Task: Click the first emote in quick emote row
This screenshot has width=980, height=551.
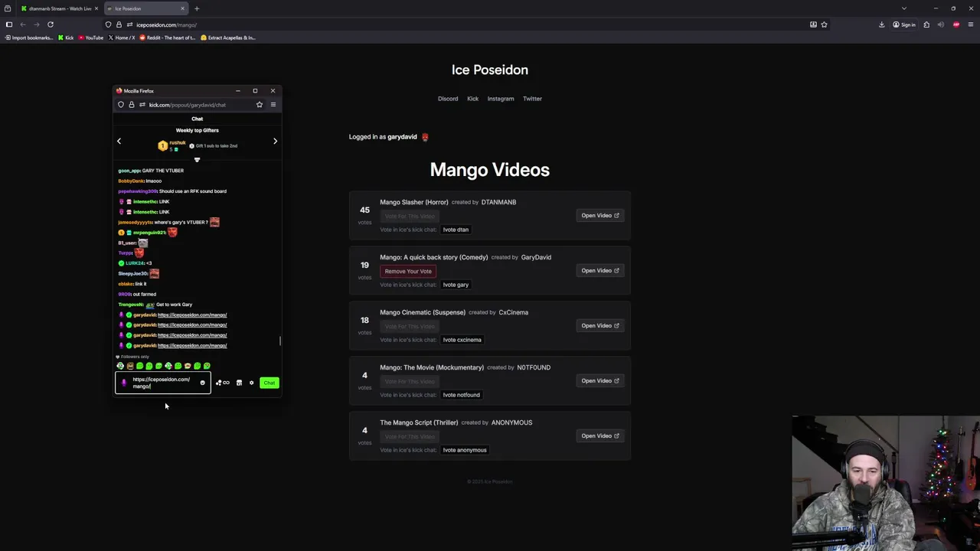Action: tap(120, 367)
